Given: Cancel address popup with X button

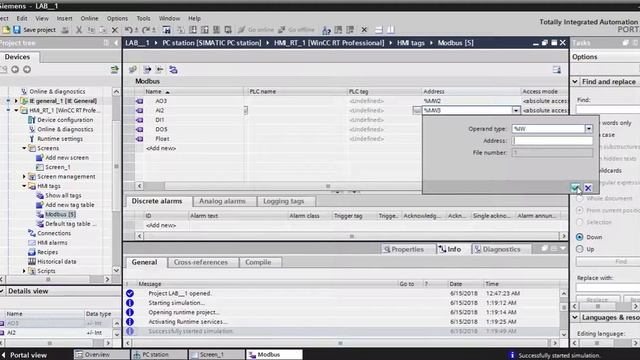Looking at the screenshot, I should (588, 188).
